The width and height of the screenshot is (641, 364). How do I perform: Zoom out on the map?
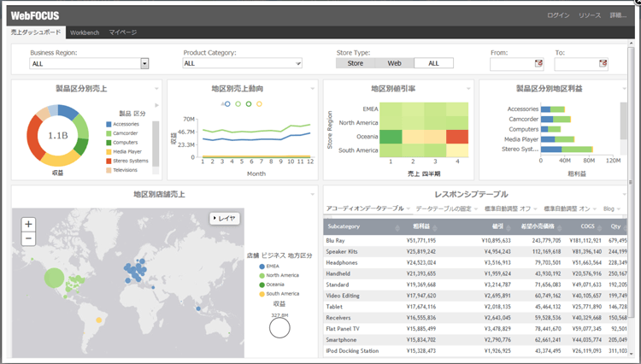pyautogui.click(x=28, y=238)
